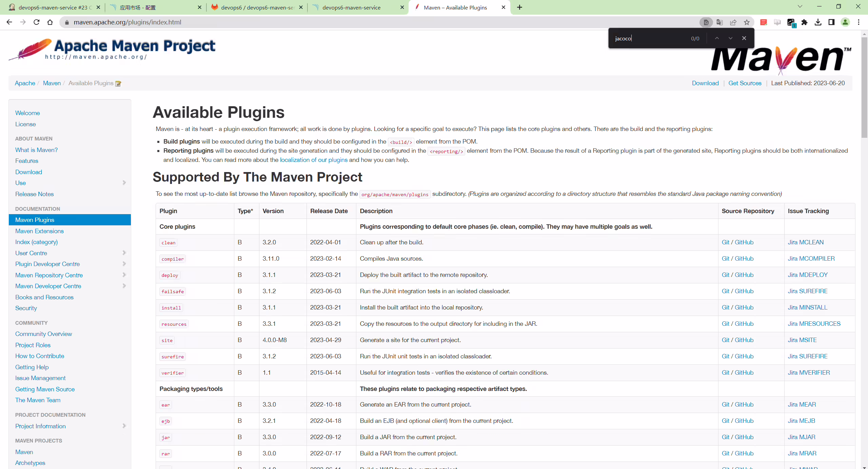Image resolution: width=868 pixels, height=469 pixels.
Task: Open the downloads icon in toolbar
Action: pyautogui.click(x=818, y=22)
